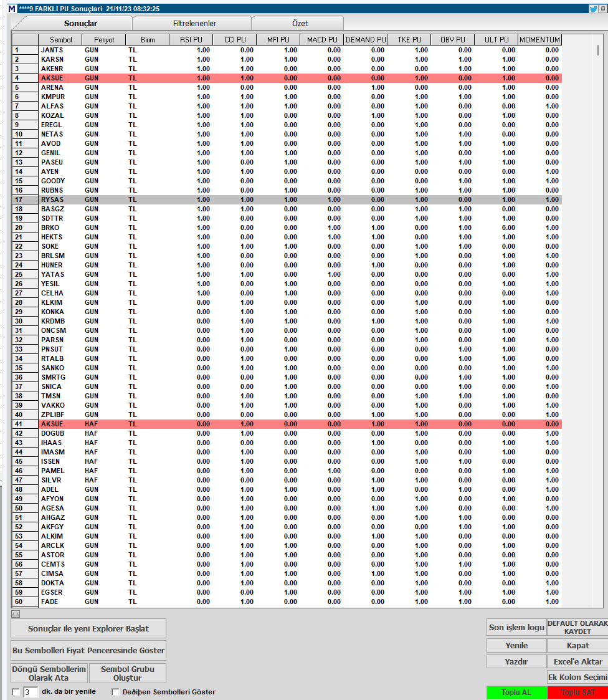Screen dimensions: 608x700
Task: Click 'Sonuçlar ile yeni Explorer Başlat' button
Action: pyautogui.click(x=88, y=628)
